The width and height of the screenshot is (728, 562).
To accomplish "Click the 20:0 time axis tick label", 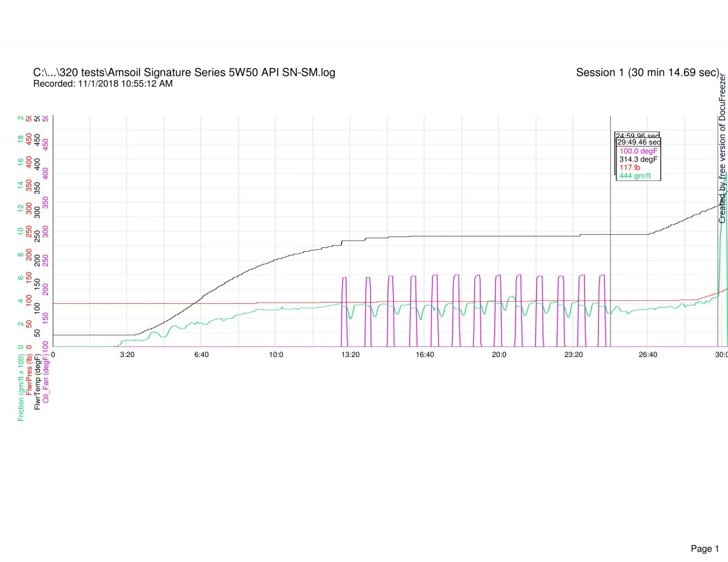I will click(x=499, y=354).
